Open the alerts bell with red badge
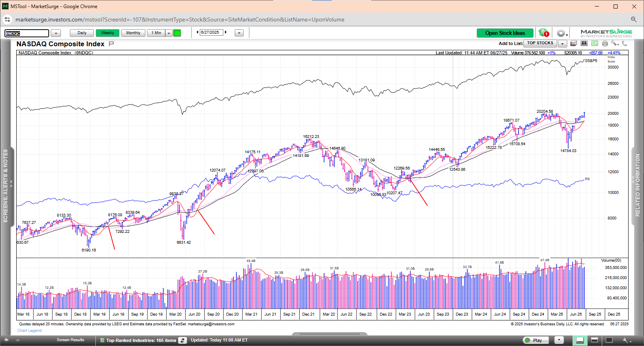The height and width of the screenshot is (346, 644). coord(544,33)
